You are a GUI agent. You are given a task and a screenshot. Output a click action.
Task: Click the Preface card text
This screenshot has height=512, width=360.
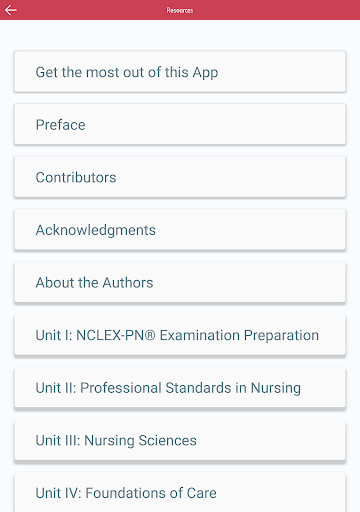(x=60, y=125)
